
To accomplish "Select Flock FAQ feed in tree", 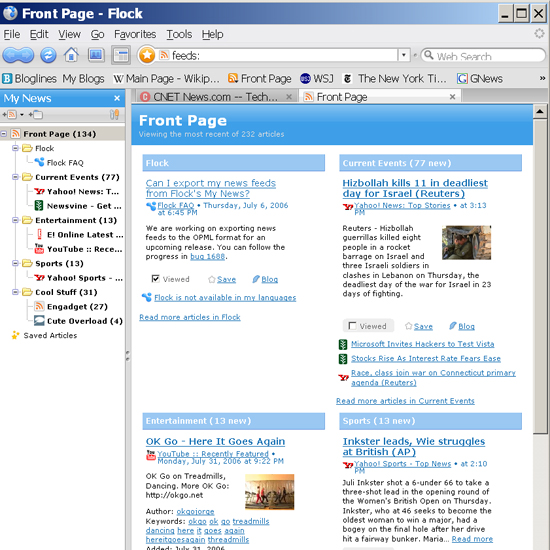I will pos(59,163).
